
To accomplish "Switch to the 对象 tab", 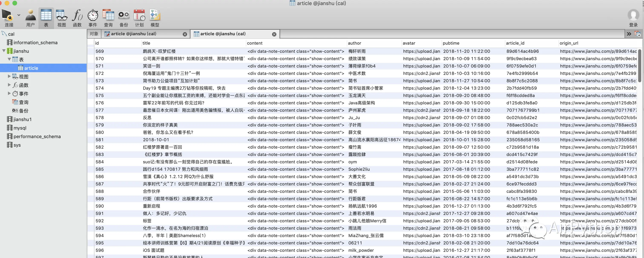I will [94, 34].
